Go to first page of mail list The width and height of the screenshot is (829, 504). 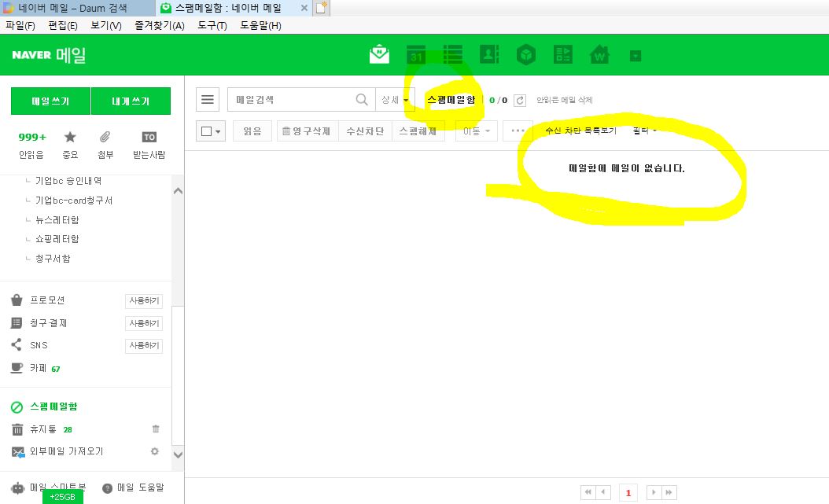588,492
